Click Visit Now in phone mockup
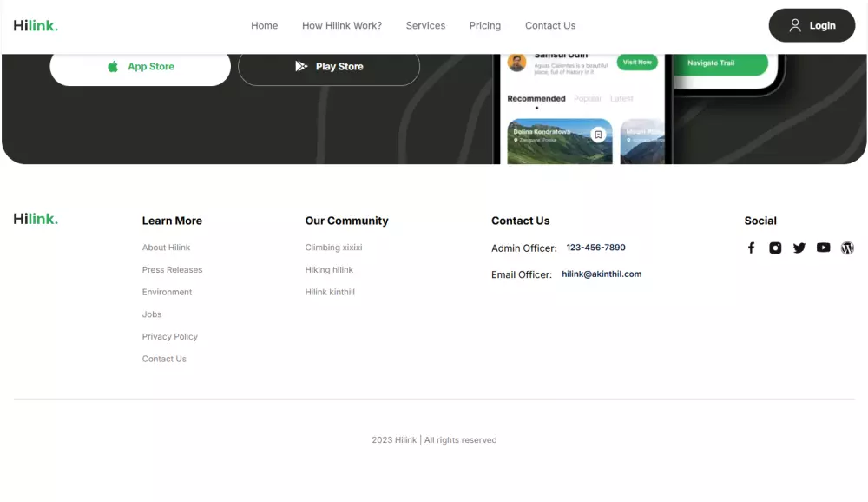The height and width of the screenshot is (502, 868). 637,62
